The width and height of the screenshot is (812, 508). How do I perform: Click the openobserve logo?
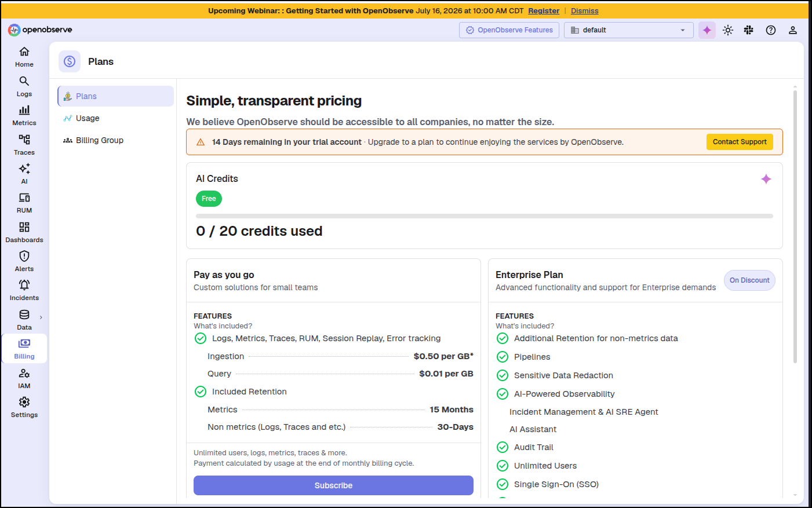coord(40,30)
